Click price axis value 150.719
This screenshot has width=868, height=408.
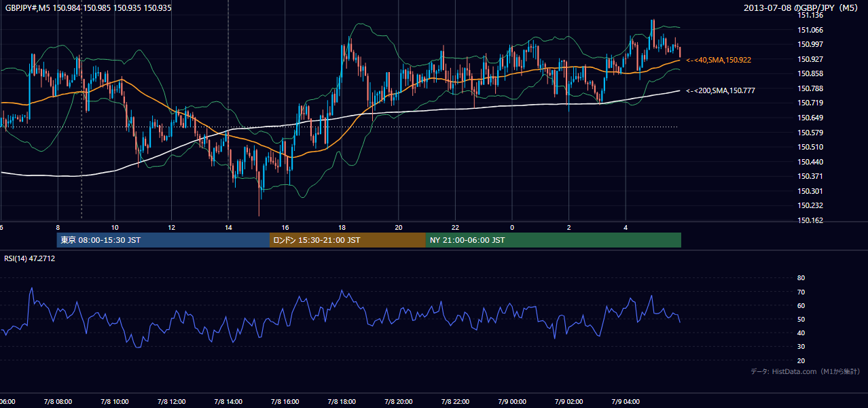(x=810, y=103)
